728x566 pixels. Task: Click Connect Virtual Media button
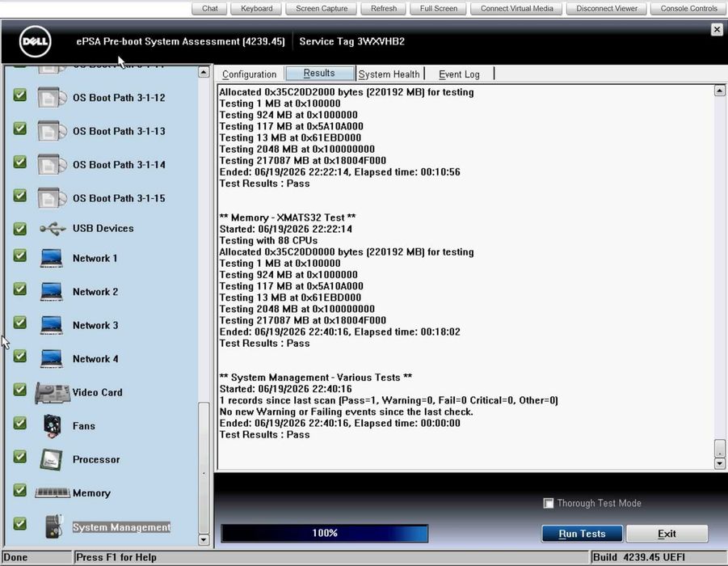click(516, 8)
